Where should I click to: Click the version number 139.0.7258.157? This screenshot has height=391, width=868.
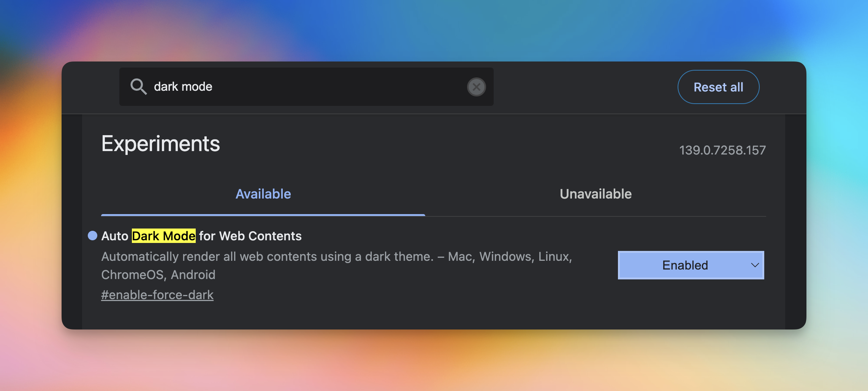click(x=722, y=150)
